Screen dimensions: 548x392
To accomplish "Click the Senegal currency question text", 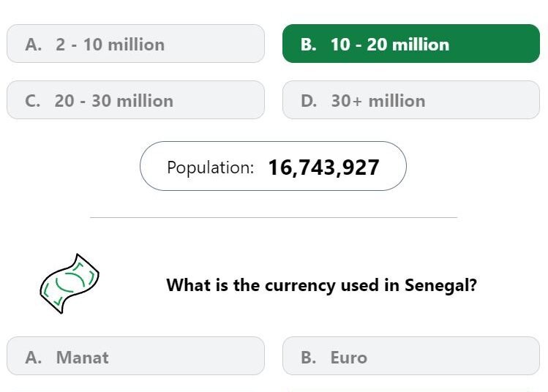I will (321, 285).
